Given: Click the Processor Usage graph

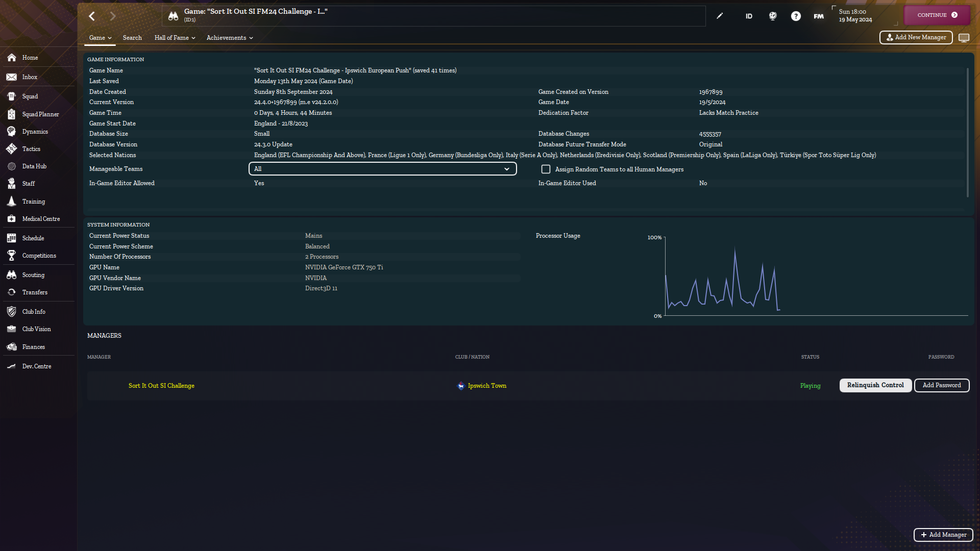Looking at the screenshot, I should [x=816, y=276].
